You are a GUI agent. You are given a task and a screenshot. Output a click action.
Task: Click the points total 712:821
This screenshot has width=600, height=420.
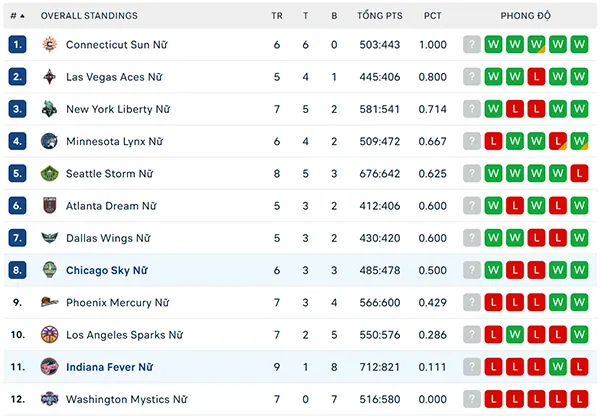380,367
